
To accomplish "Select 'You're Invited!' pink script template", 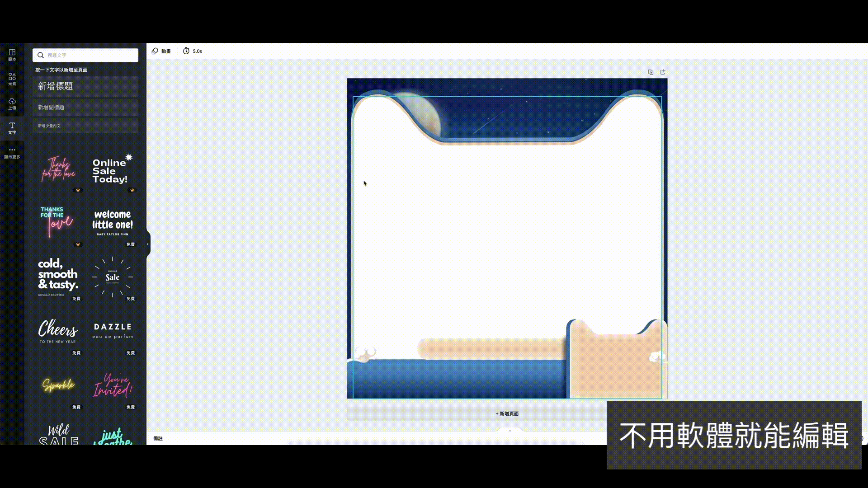I will point(113,386).
